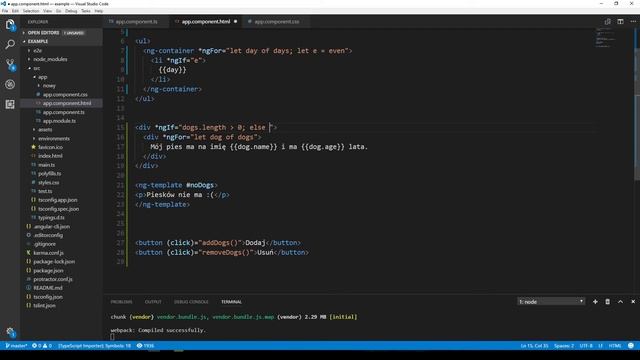640x360 pixels.
Task: Expand the environments folder
Action: [54, 138]
